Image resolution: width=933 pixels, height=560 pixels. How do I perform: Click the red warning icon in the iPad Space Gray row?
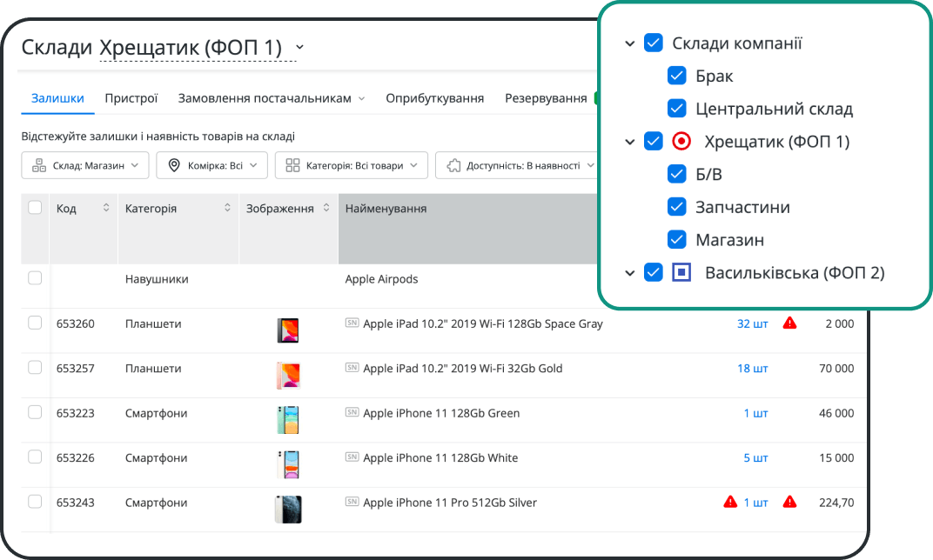789,323
